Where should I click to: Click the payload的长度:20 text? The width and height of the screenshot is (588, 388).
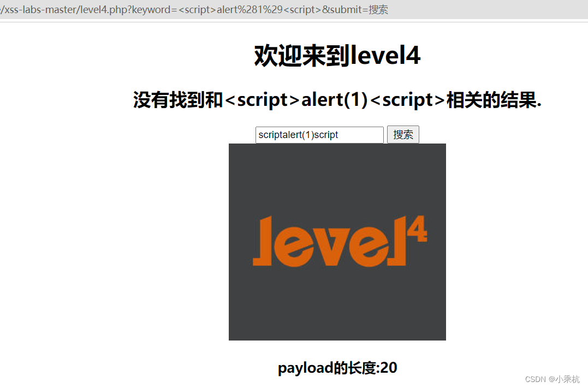337,368
